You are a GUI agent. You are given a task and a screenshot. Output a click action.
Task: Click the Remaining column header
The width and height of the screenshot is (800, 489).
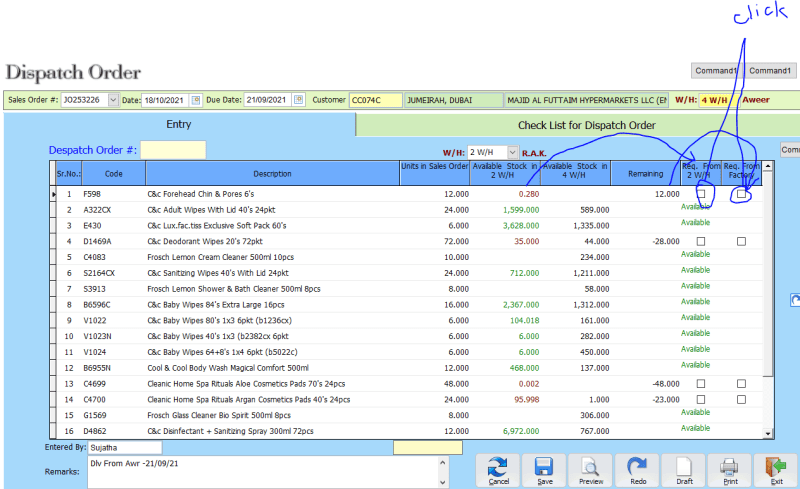click(646, 174)
